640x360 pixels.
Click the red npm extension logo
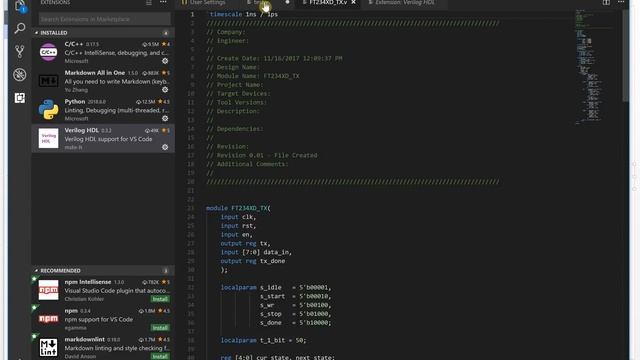49,319
